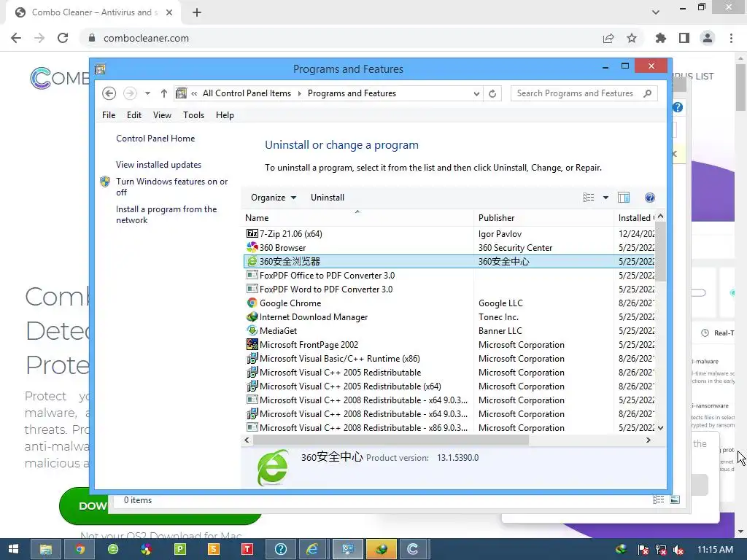Select Microsoft Visual Basic/C++ Runtime (x86)
This screenshot has width=747, height=560.
click(x=340, y=359)
